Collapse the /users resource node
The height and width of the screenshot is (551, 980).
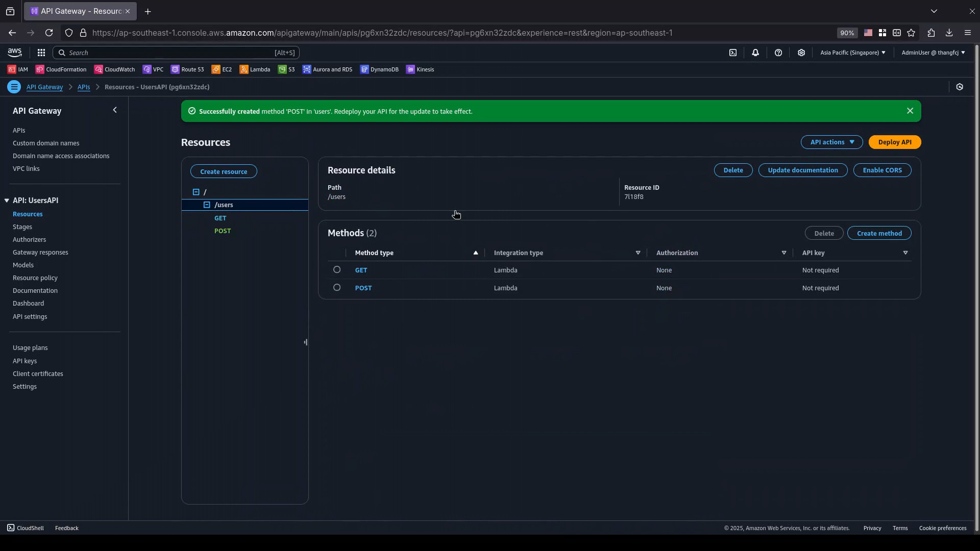(207, 205)
